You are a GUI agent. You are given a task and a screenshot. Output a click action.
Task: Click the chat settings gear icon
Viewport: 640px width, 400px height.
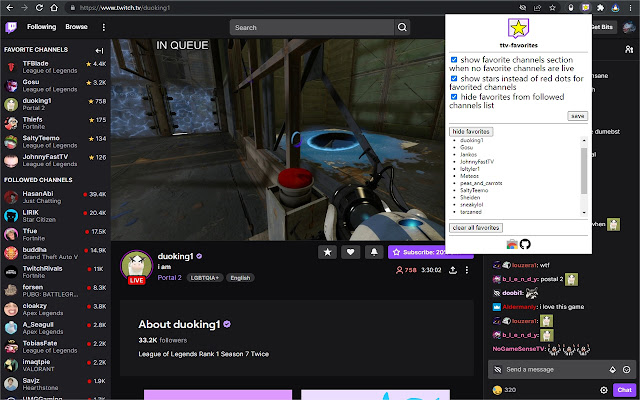(x=604, y=390)
